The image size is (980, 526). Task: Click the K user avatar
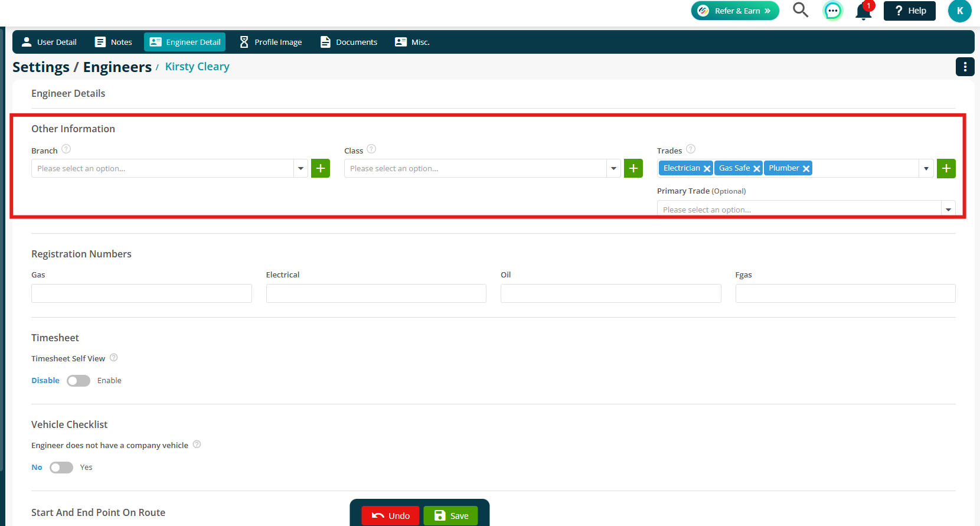click(959, 11)
